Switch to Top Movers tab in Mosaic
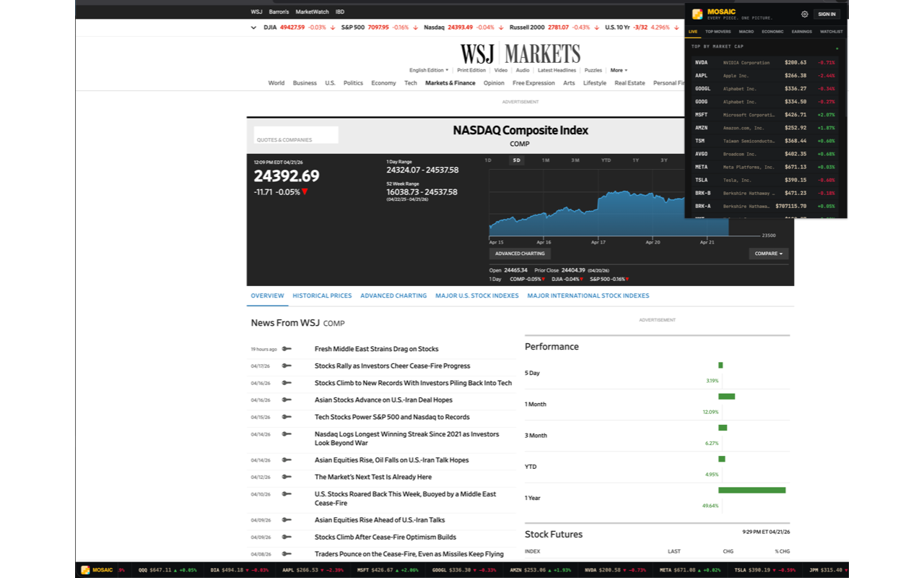 click(x=718, y=32)
